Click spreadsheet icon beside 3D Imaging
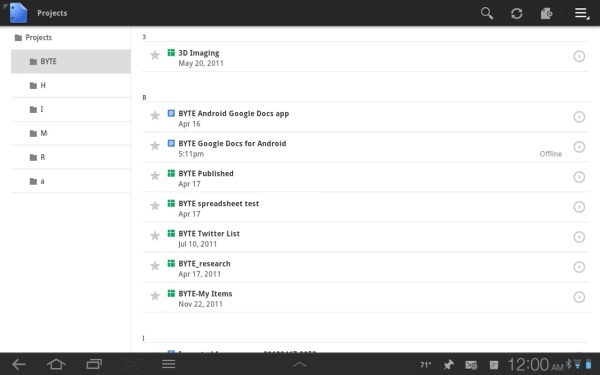The width and height of the screenshot is (600, 375). (171, 52)
